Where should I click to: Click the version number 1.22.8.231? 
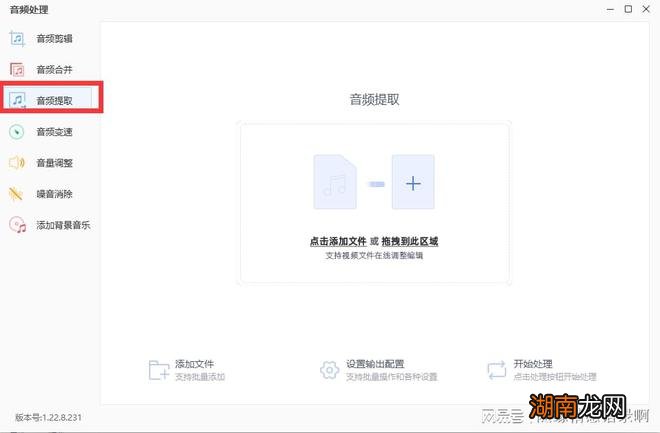62,417
